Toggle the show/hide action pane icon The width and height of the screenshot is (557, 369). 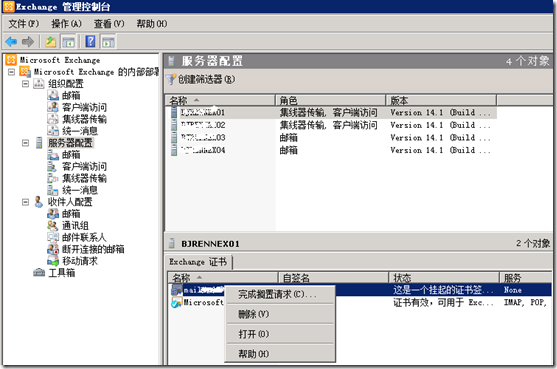[108, 42]
